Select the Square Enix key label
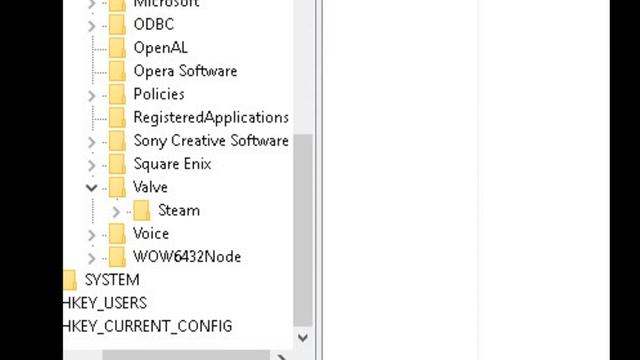 click(x=172, y=164)
